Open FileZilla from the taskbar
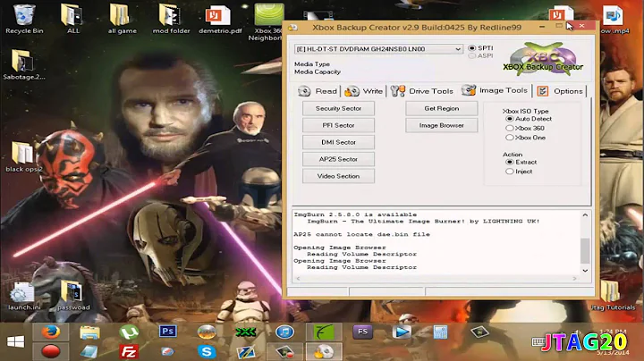 [x=129, y=351]
